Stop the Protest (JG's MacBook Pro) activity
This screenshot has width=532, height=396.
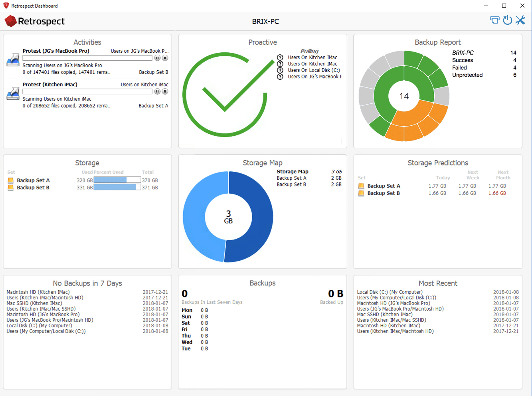click(165, 58)
